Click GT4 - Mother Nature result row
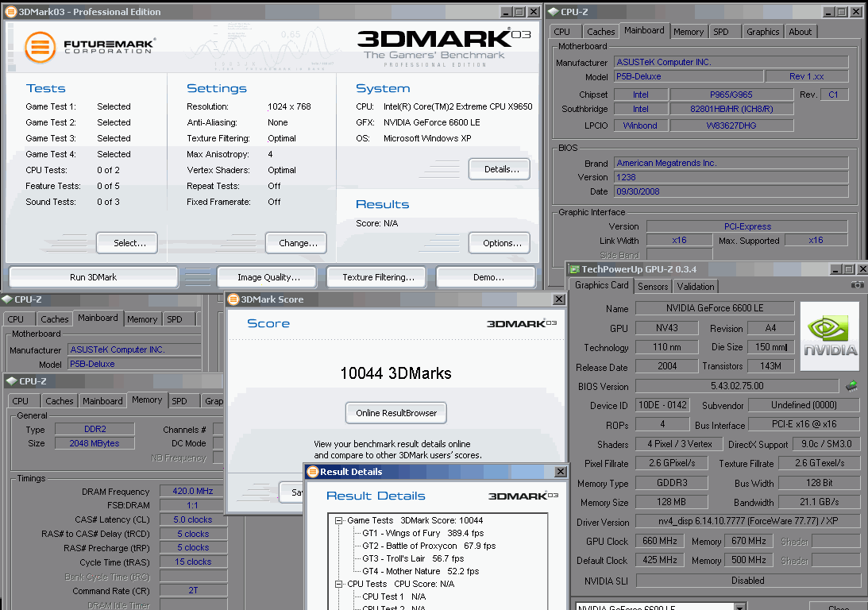This screenshot has height=610, width=868. point(421,571)
